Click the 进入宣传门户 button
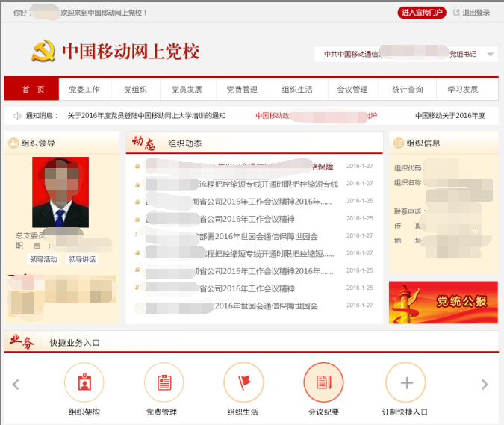 [x=422, y=13]
